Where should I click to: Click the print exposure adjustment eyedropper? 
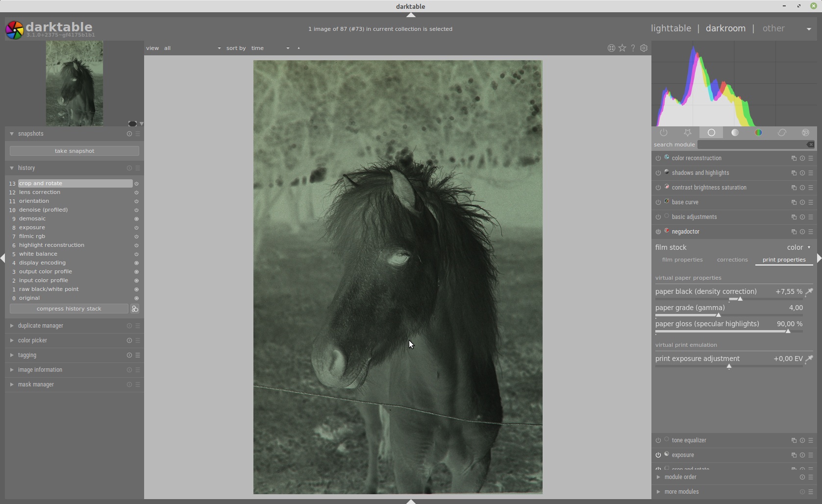tap(809, 359)
